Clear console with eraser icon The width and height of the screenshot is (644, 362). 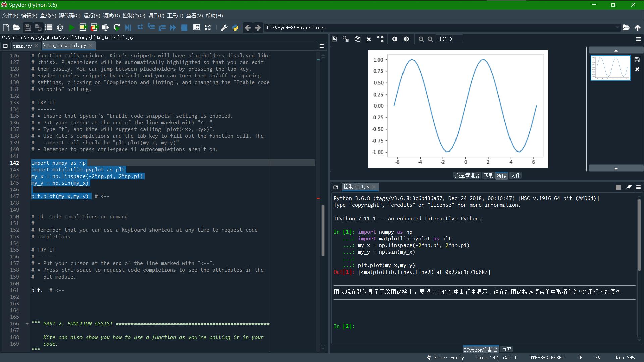coord(628,187)
